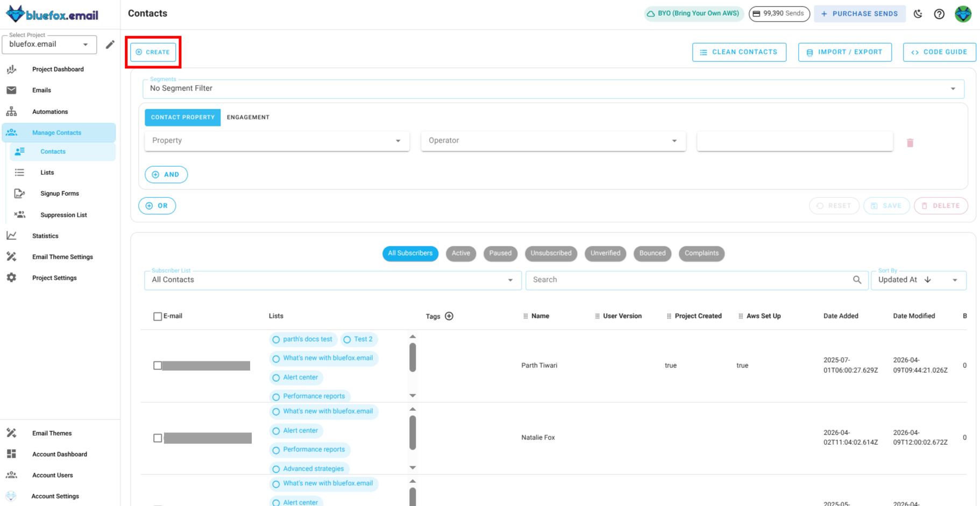The width and height of the screenshot is (980, 506).
Task: Switch to the Engagement tab
Action: pyautogui.click(x=248, y=117)
